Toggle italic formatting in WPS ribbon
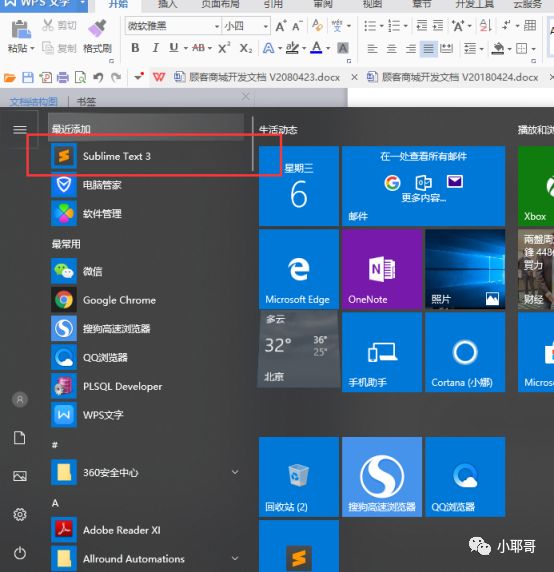 [155, 48]
